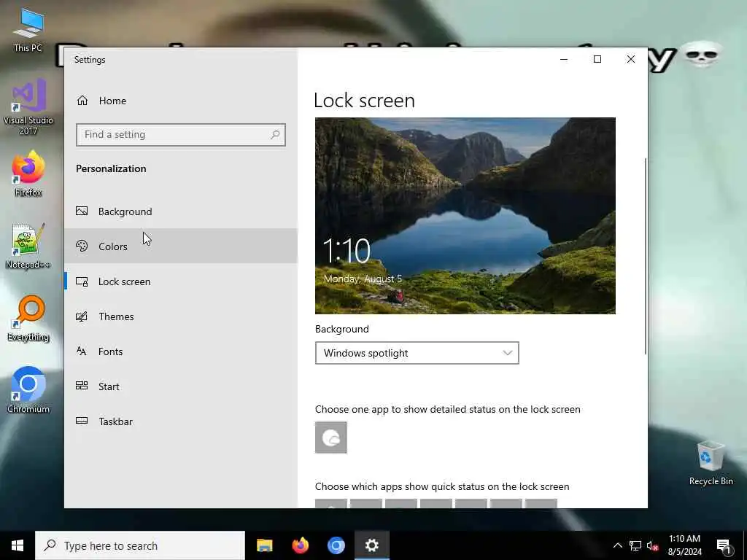Image resolution: width=747 pixels, height=560 pixels.
Task: Open the Home settings page
Action: (x=181, y=101)
